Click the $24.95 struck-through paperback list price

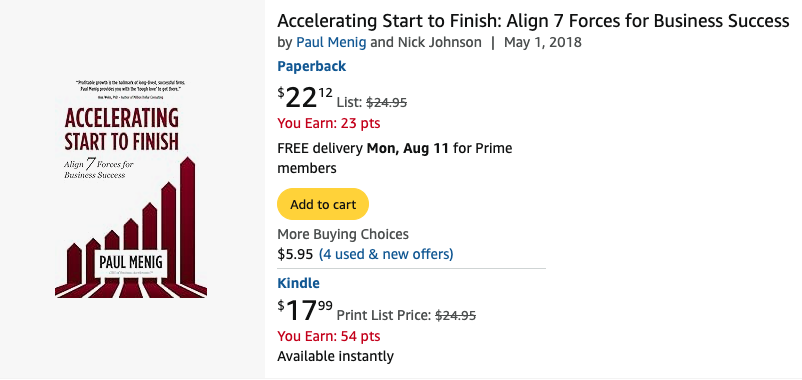[387, 103]
